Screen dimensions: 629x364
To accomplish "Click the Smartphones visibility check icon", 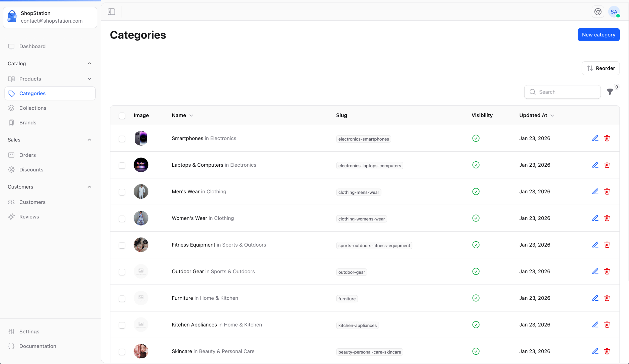I will coord(476,138).
